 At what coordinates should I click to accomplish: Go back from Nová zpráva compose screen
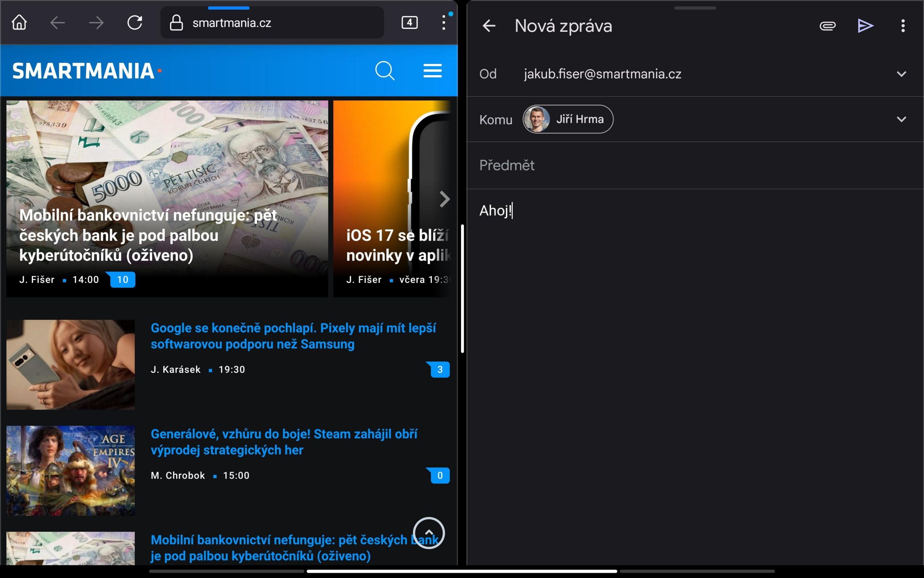[x=489, y=26]
